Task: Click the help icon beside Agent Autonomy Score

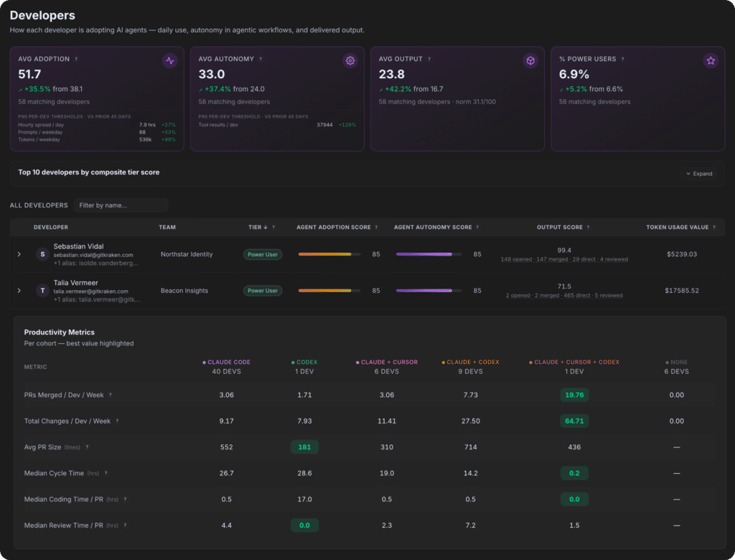Action: coord(477,228)
